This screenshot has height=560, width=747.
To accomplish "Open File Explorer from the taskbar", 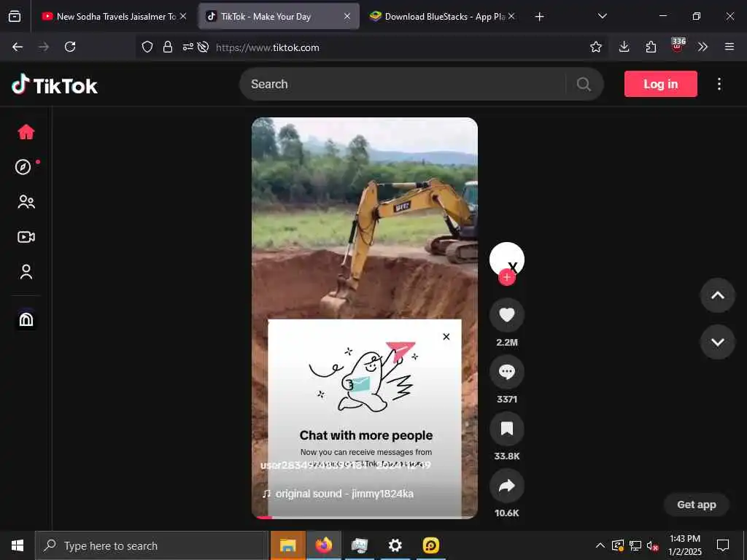I will click(287, 545).
